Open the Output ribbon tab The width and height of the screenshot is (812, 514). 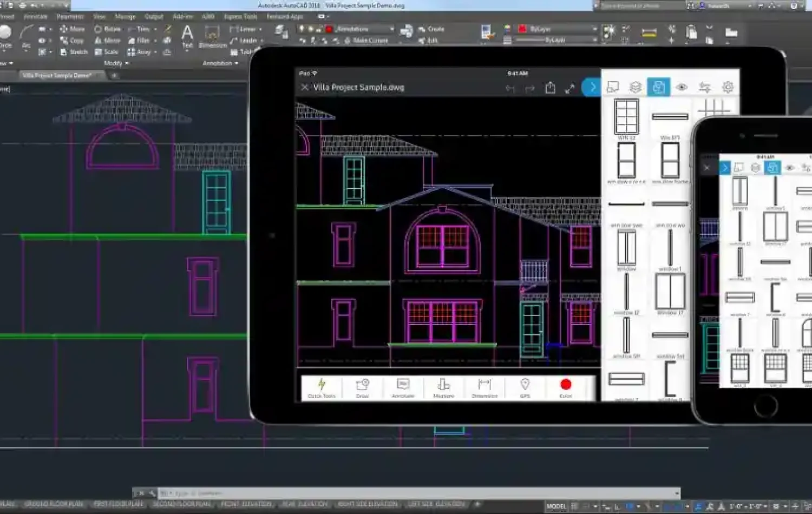coord(154,17)
